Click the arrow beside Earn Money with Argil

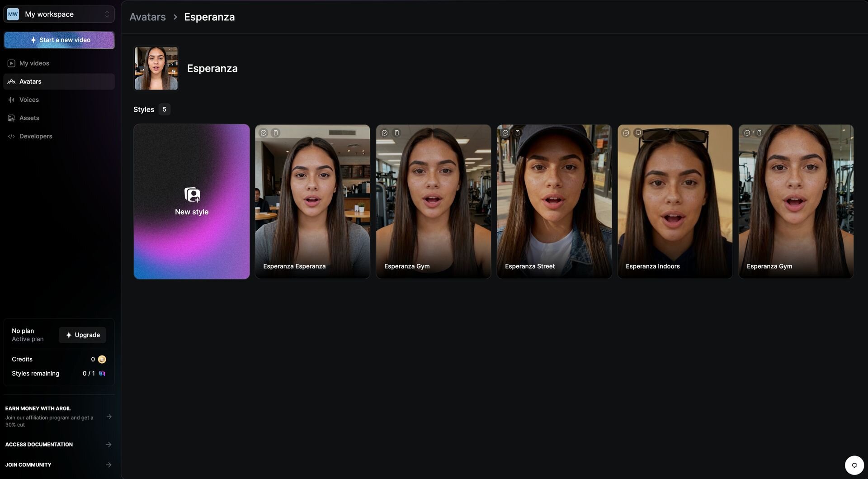(109, 417)
